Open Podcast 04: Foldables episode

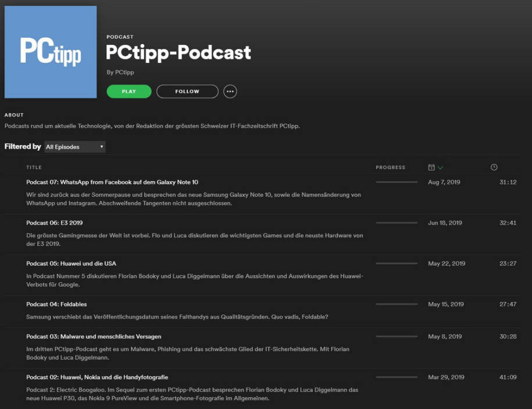[x=56, y=304]
